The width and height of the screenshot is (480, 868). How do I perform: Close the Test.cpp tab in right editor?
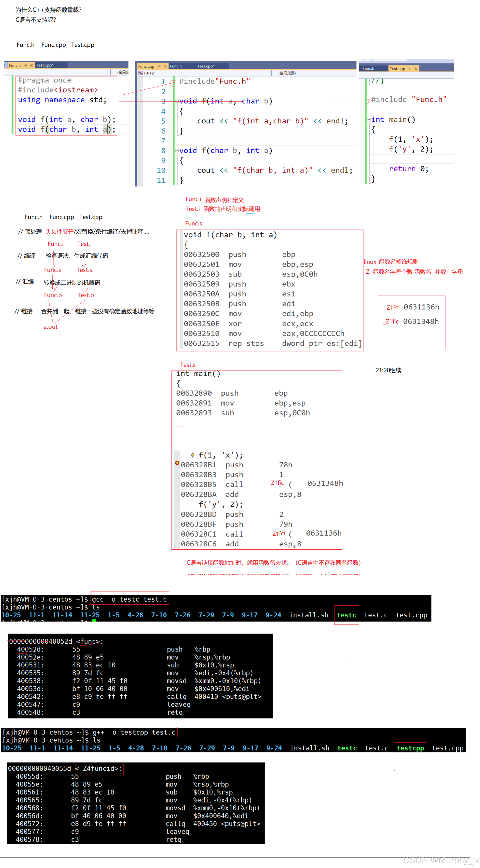coord(416,68)
